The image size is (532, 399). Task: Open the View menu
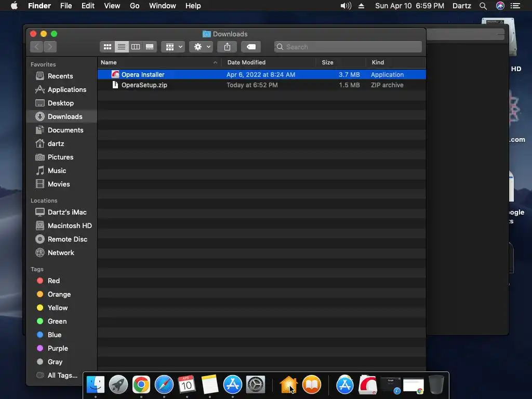(112, 6)
